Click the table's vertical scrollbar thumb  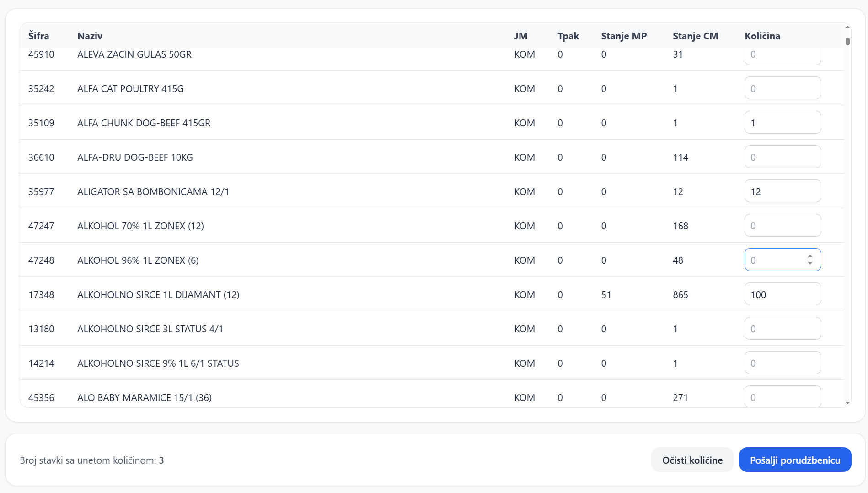pos(847,41)
